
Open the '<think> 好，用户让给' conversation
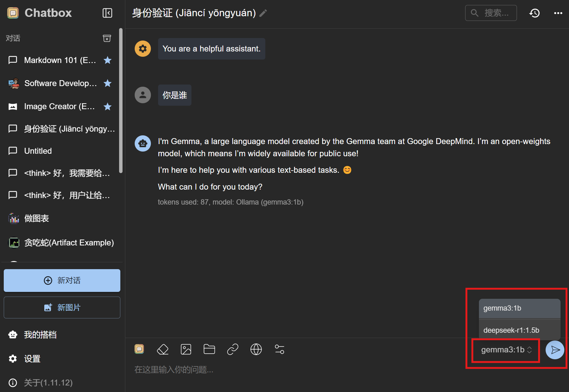[60, 195]
